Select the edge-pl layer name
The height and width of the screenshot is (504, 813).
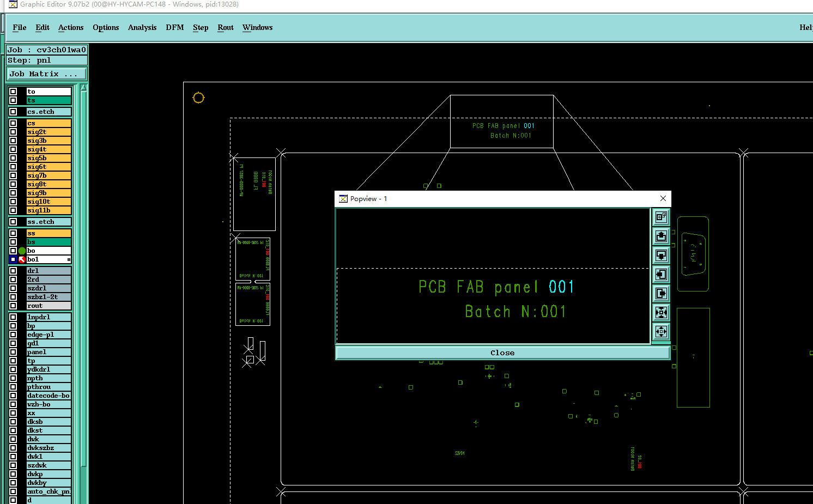pyautogui.click(x=49, y=335)
